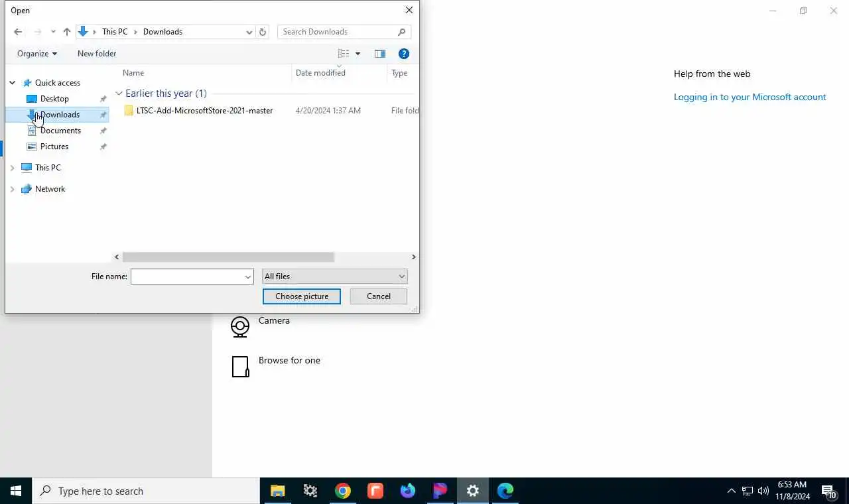
Task: Click the search magnifier icon
Action: 402,32
